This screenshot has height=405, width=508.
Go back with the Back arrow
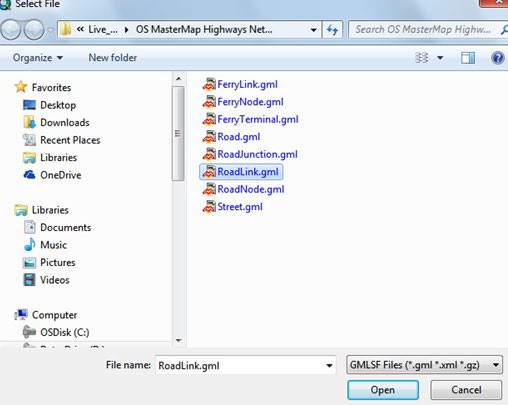(x=11, y=30)
